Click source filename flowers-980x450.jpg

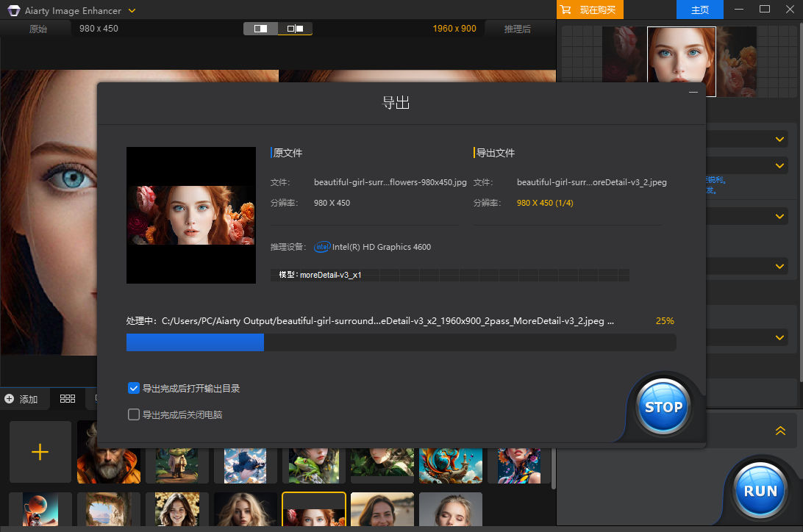tap(390, 182)
